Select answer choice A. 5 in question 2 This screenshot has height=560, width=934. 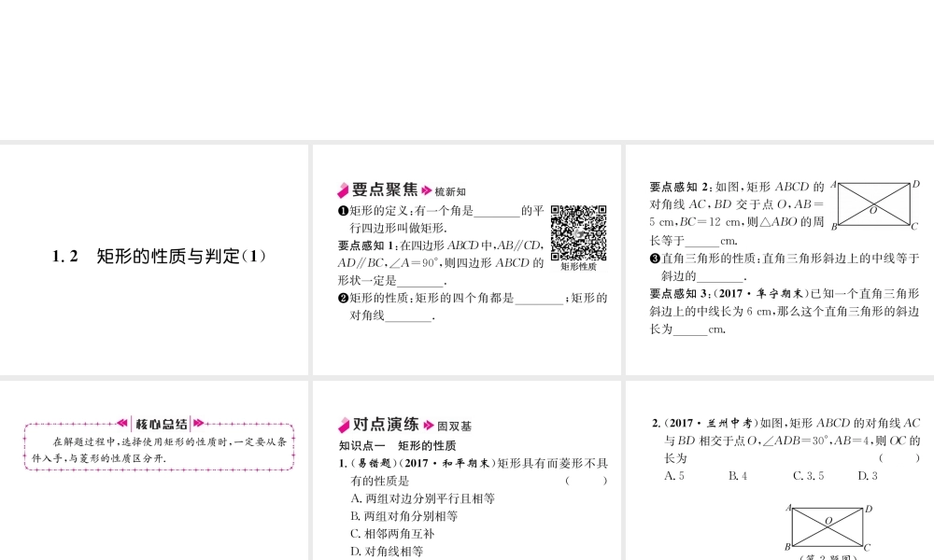(674, 475)
